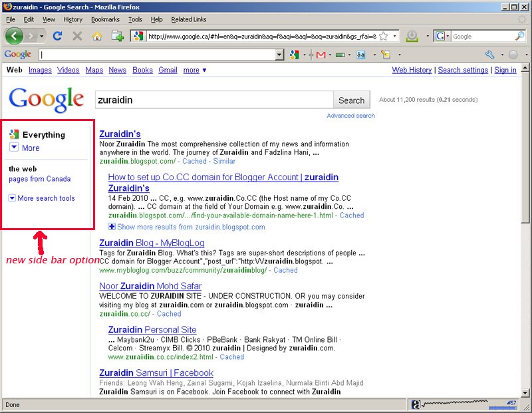Open the View menu

pos(49,19)
